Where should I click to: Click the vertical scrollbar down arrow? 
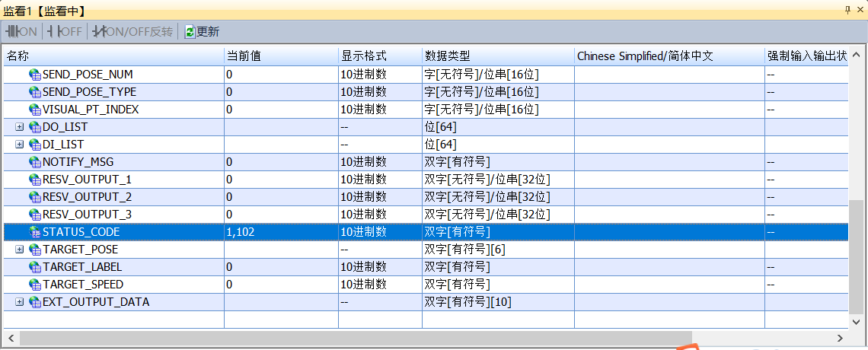(856, 321)
